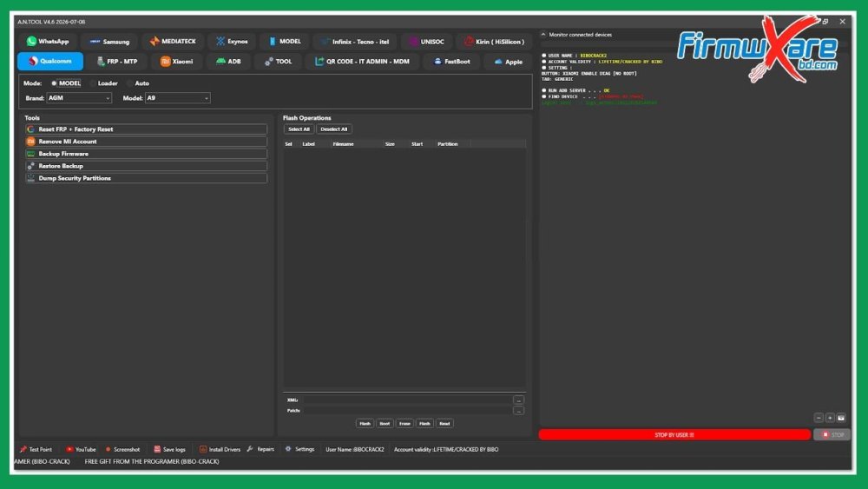Click the STOP button beside progress bar
The width and height of the screenshot is (868, 489).
pyautogui.click(x=832, y=435)
